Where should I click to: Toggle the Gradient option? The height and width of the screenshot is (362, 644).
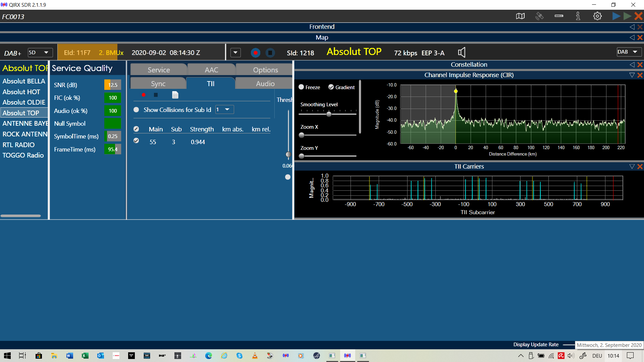pyautogui.click(x=331, y=87)
